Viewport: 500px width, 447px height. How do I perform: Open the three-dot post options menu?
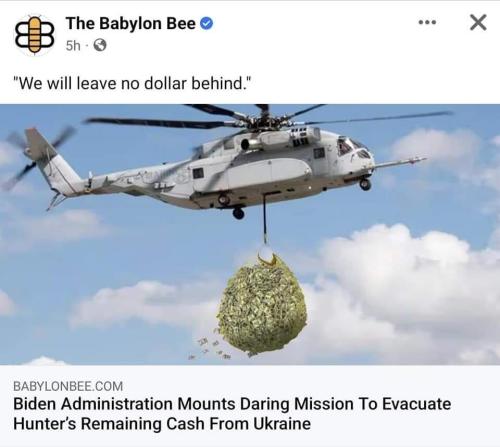coord(427,22)
